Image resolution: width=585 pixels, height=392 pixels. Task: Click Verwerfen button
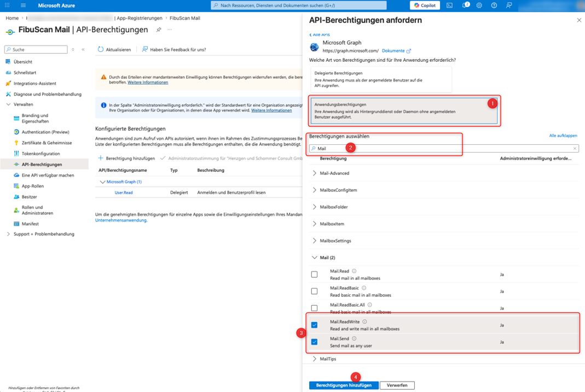tap(397, 385)
